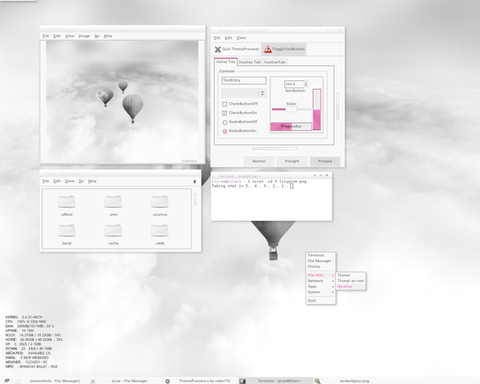The width and height of the screenshot is (480, 384).
Task: Click the horizontal Slider track
Action: pyautogui.click(x=291, y=109)
